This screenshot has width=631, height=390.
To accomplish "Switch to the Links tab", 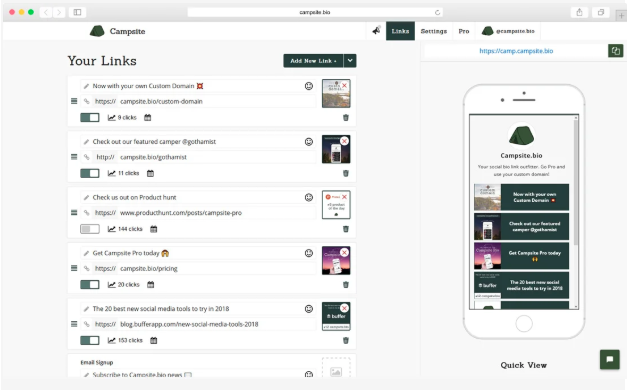I will 400,31.
